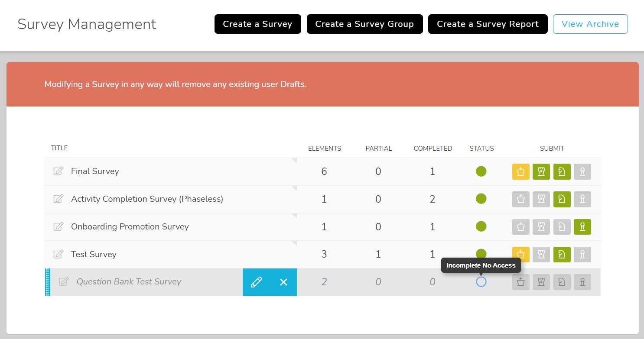This screenshot has width=644, height=339.
Task: Click green pawn icon in Onboarding Promotion row
Action: 582,227
